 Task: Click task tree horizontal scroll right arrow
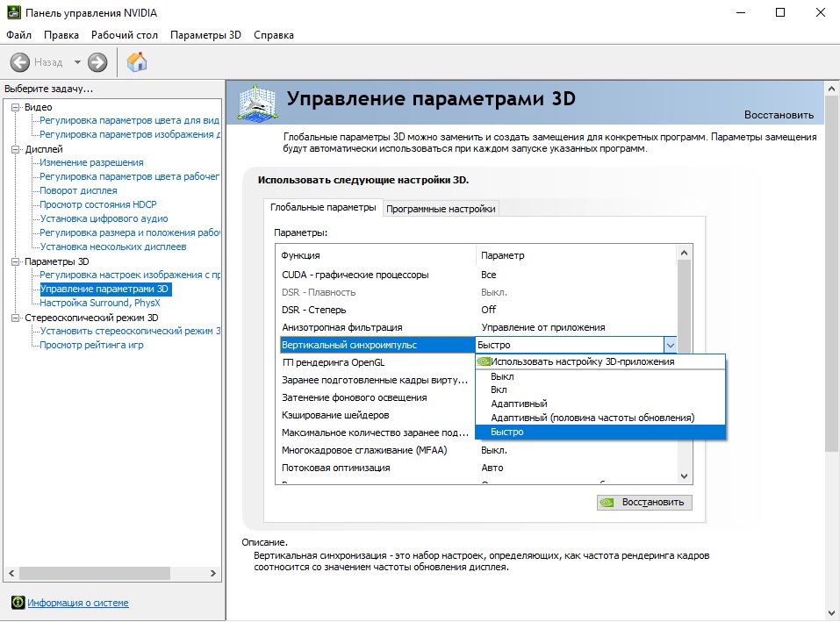(213, 573)
